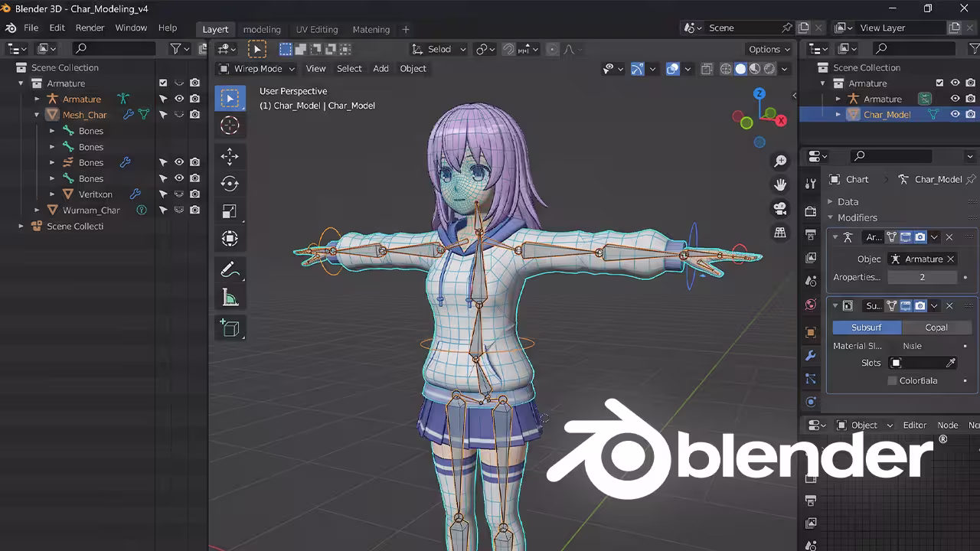Screen dimensions: 980x551
Task: Toggle Armature collection exclude checkbox in left outliner
Action: pyautogui.click(x=163, y=83)
